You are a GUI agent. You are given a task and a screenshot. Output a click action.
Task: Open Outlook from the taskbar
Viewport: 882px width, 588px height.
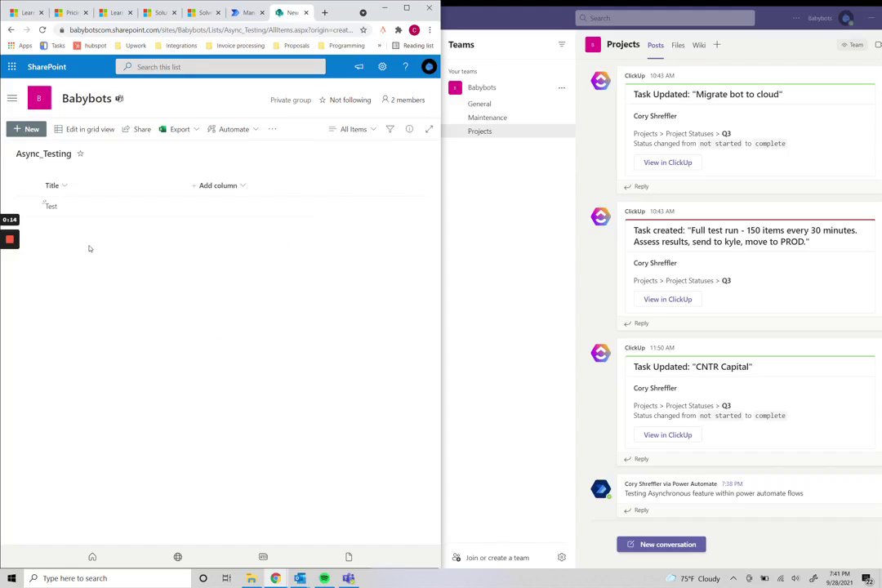point(300,578)
